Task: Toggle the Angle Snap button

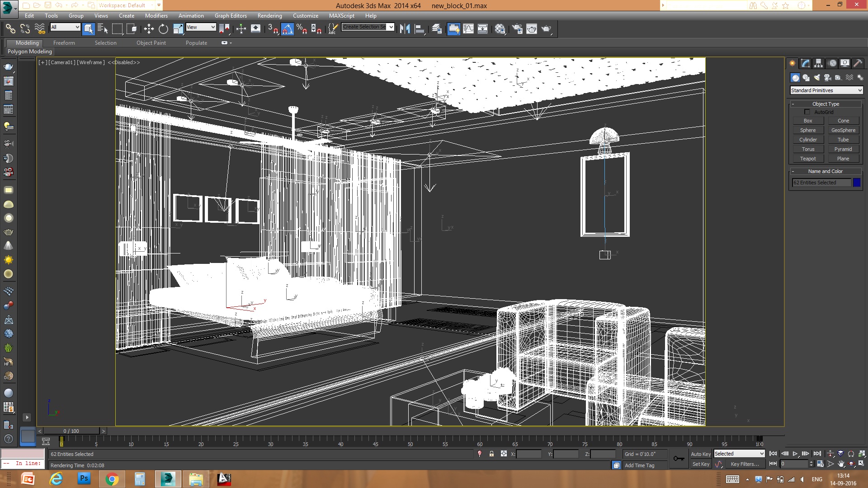Action: [287, 29]
